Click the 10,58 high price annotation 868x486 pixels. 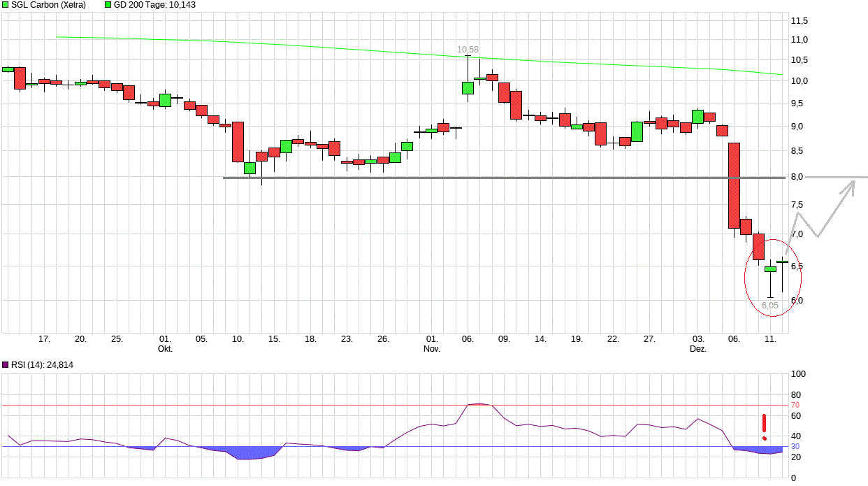point(468,49)
